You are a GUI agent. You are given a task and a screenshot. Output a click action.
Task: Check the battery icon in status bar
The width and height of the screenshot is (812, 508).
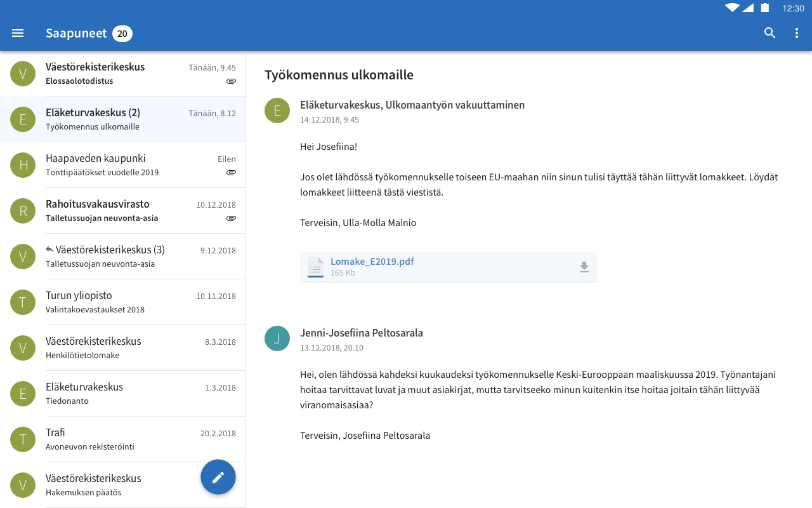point(765,8)
